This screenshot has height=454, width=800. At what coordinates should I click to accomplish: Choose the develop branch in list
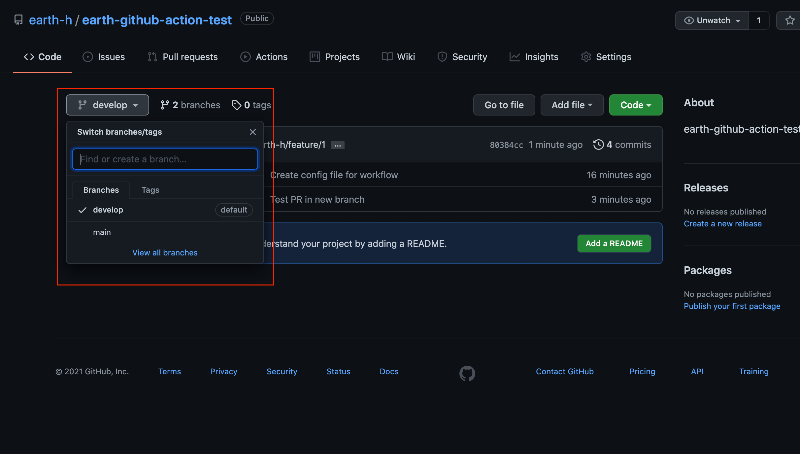click(x=165, y=210)
